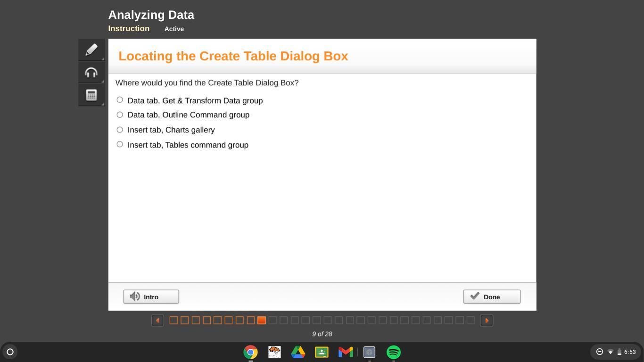Viewport: 644px width, 362px height.
Task: Click the '9 of 28' page counter
Action: point(322,334)
